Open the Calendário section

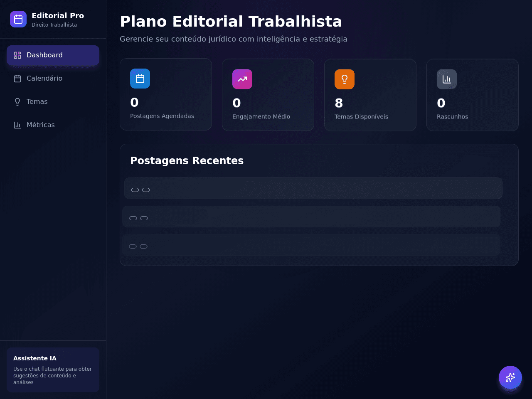tap(53, 79)
